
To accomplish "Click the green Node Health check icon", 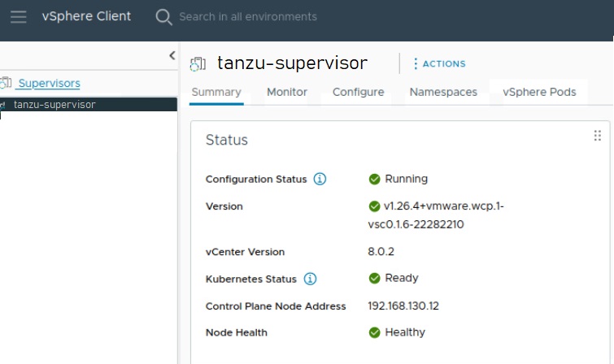I will click(375, 332).
